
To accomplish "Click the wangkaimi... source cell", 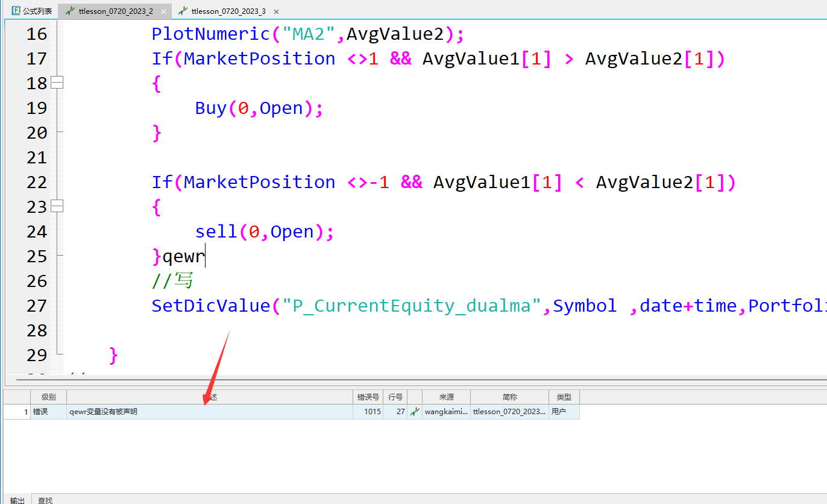I will (446, 412).
